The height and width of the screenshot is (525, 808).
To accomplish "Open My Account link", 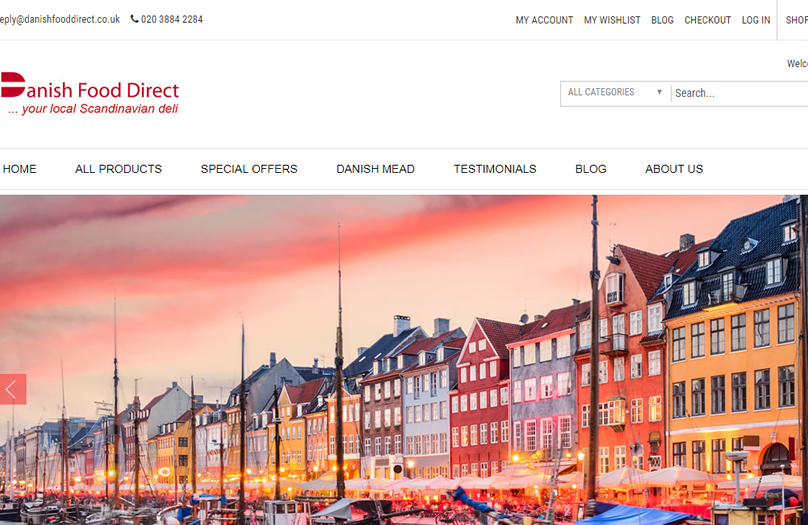I will pyautogui.click(x=544, y=20).
